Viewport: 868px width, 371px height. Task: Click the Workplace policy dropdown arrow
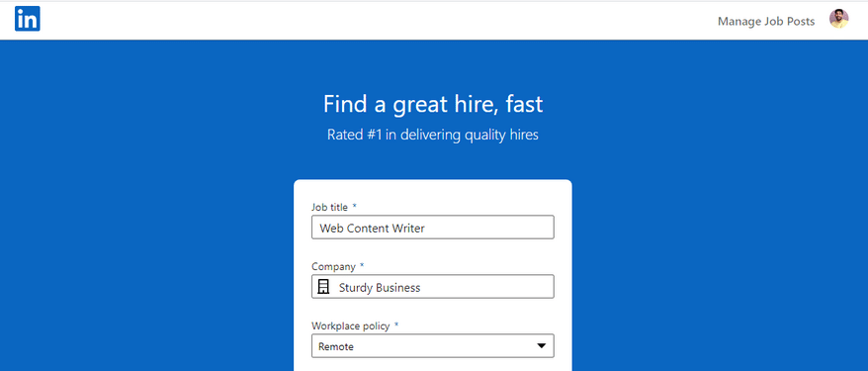point(542,346)
